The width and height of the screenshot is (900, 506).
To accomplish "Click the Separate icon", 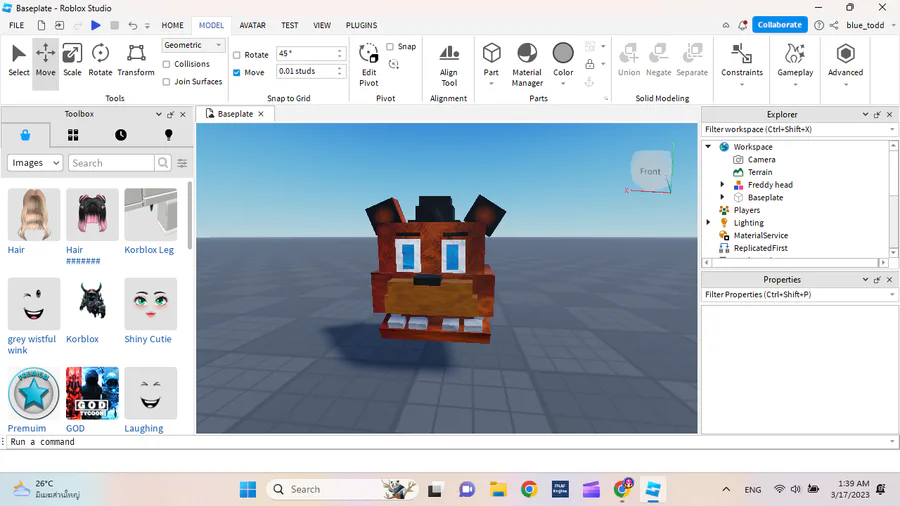I will pos(692,60).
